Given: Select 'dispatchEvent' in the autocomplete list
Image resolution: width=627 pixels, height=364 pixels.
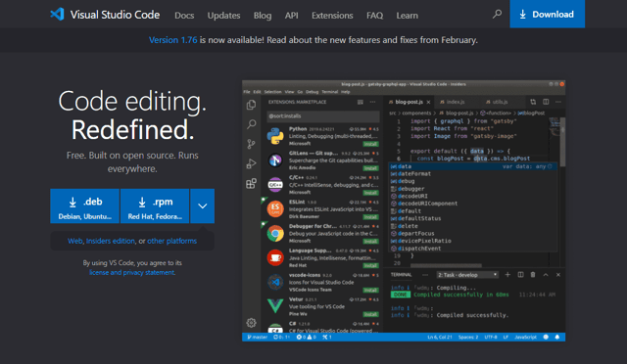Looking at the screenshot, I should (x=473, y=249).
